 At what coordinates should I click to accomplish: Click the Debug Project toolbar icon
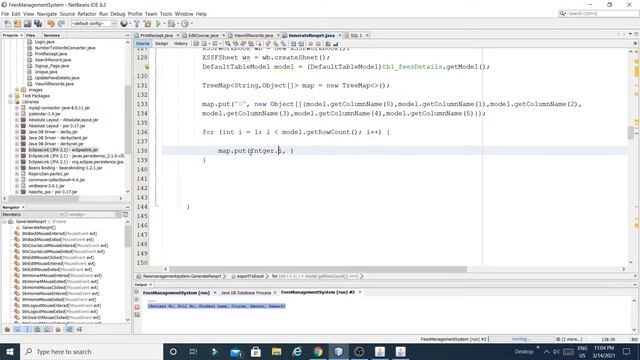171,24
